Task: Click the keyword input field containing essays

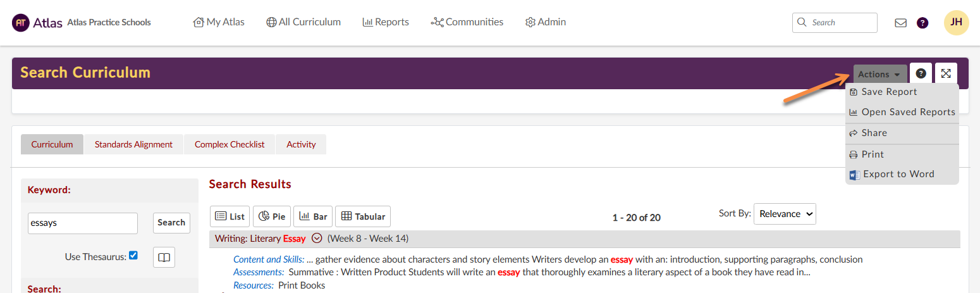Action: tap(82, 223)
